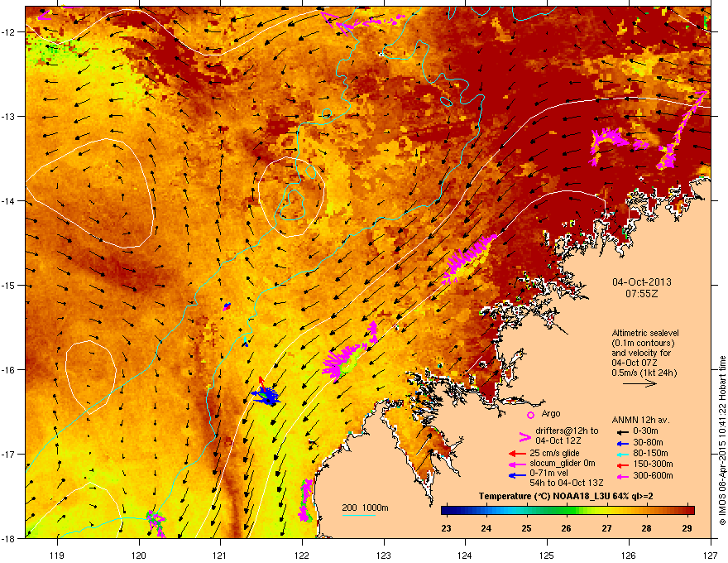Click the temperature color bar
The height and width of the screenshot is (563, 728).
click(x=568, y=511)
